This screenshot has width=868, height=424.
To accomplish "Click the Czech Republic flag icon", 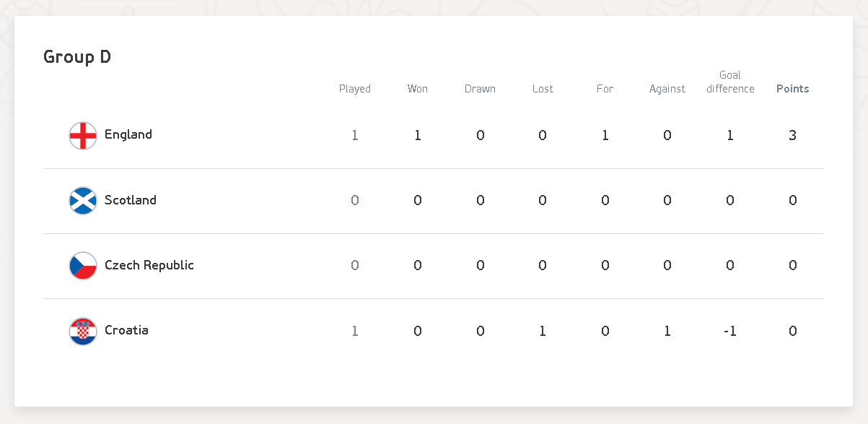I will [x=83, y=266].
